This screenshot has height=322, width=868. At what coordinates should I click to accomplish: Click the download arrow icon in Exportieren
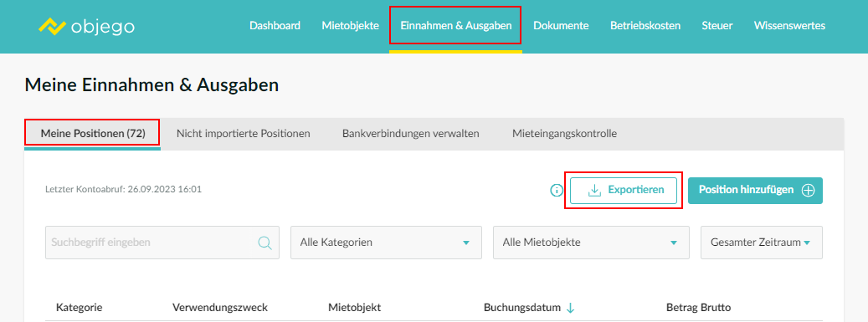coord(594,191)
